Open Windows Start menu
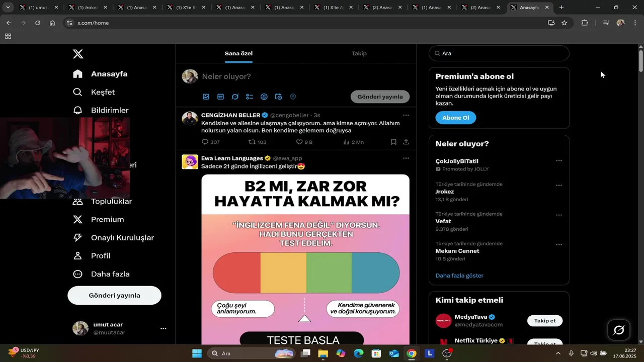 click(x=197, y=353)
